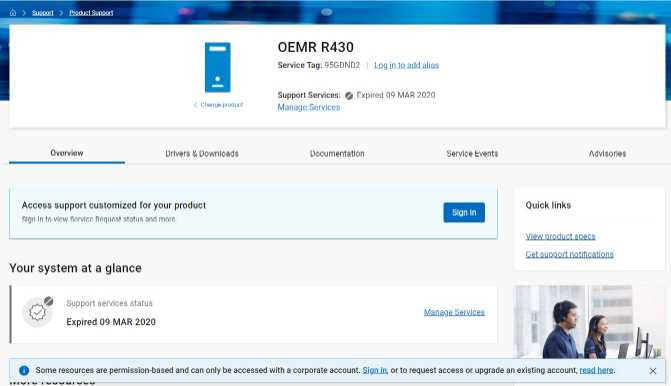Open the Advisories tab

pos(607,154)
